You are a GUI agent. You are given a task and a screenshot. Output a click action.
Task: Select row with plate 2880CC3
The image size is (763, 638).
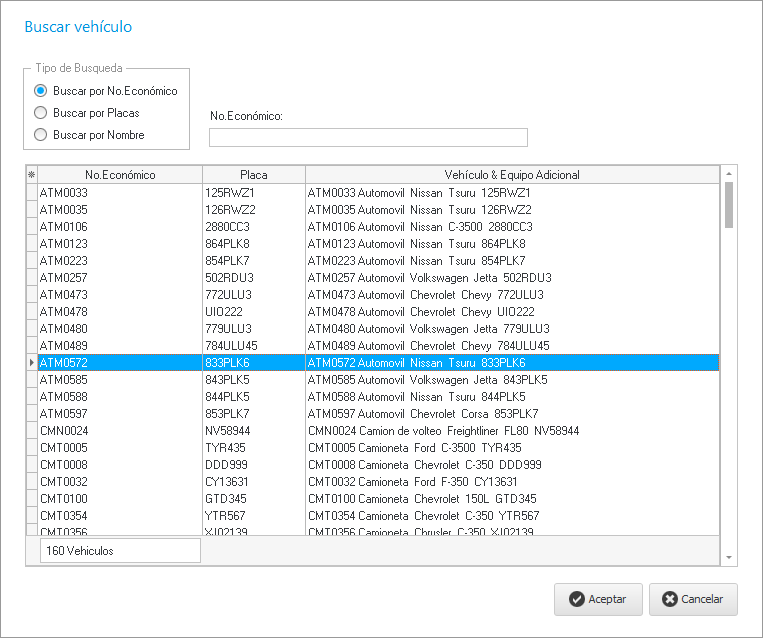[x=253, y=227]
